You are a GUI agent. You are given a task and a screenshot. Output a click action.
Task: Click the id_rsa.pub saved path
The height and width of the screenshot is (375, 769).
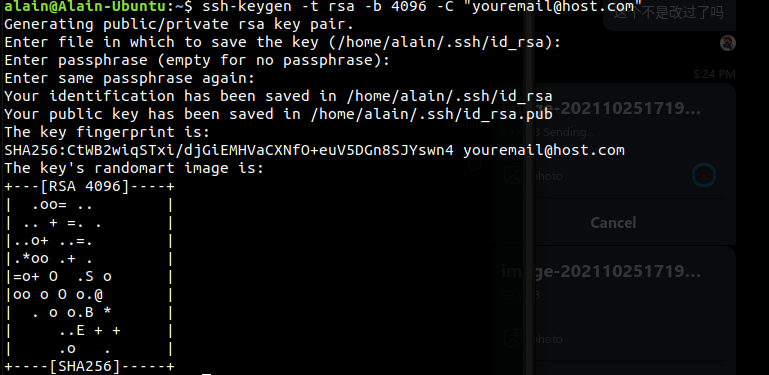[x=432, y=114]
